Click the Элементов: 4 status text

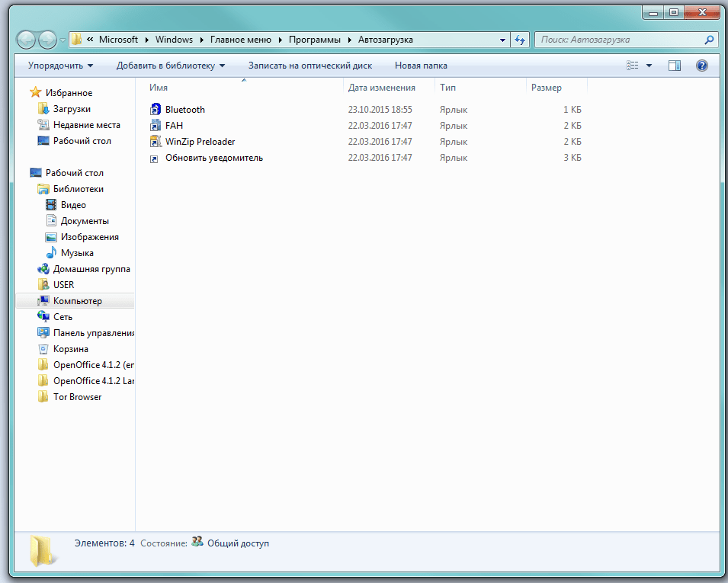tap(104, 543)
